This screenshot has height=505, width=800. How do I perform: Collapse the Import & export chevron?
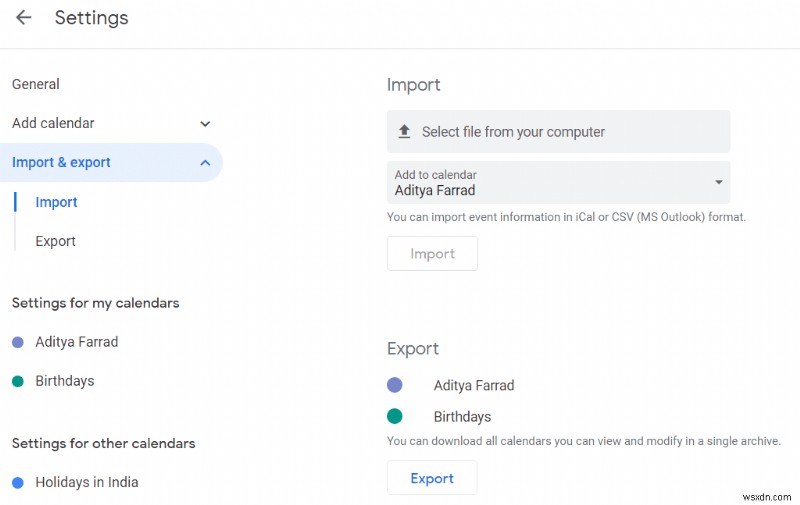tap(205, 163)
